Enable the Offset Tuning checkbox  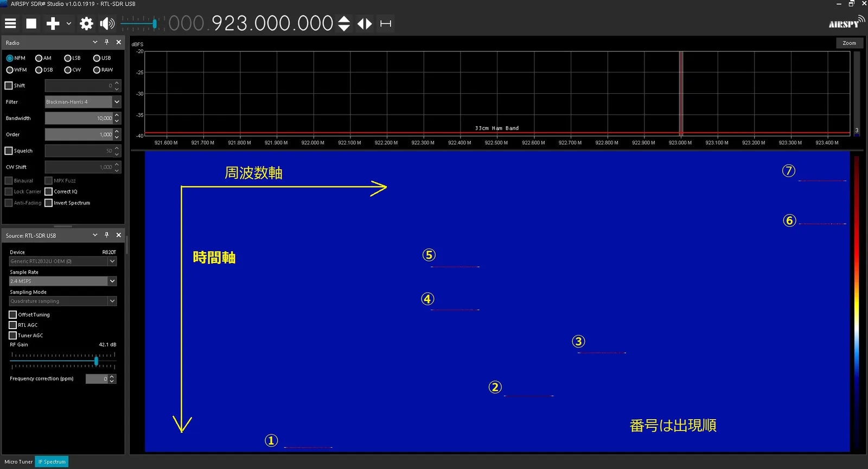(x=12, y=314)
